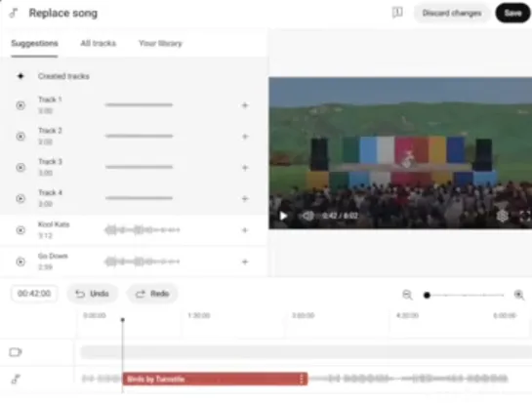Click the Kool Kats waveform
532x403 pixels.
pyautogui.click(x=143, y=230)
